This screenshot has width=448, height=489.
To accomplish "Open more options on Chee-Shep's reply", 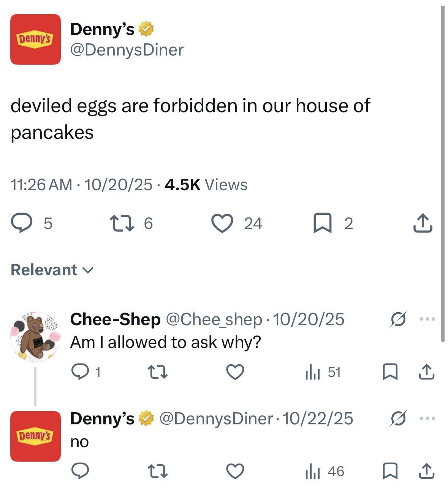I will [427, 319].
